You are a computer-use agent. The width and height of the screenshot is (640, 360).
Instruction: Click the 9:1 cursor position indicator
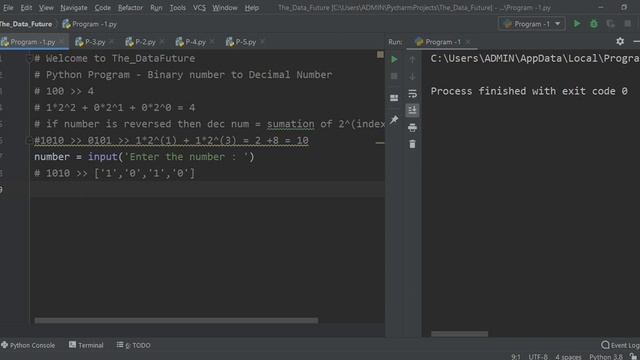(516, 357)
